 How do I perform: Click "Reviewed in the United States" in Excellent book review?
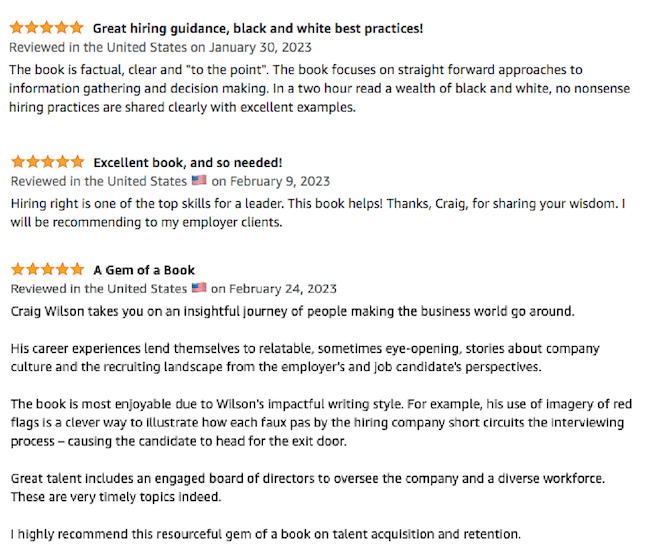pos(98,182)
